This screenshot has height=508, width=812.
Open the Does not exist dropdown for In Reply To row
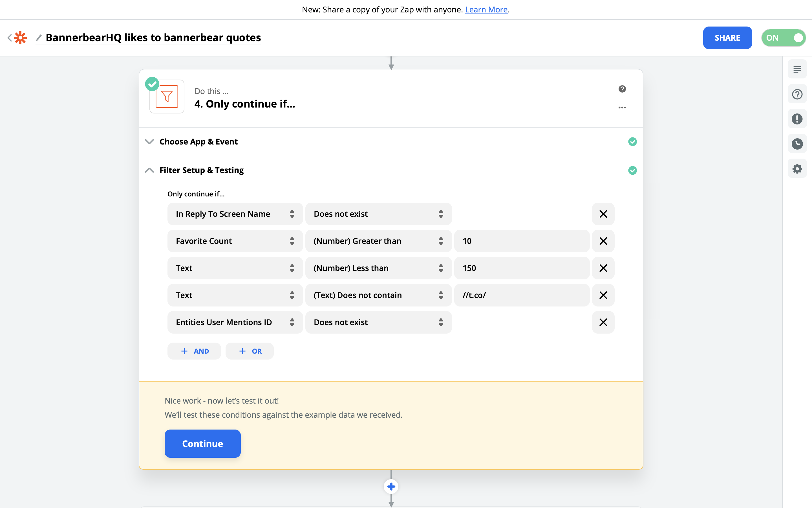point(378,214)
